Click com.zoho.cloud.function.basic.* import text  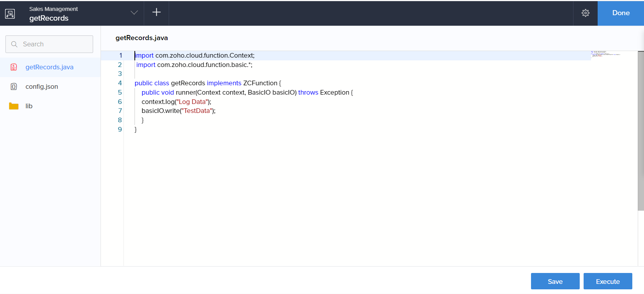(x=205, y=65)
